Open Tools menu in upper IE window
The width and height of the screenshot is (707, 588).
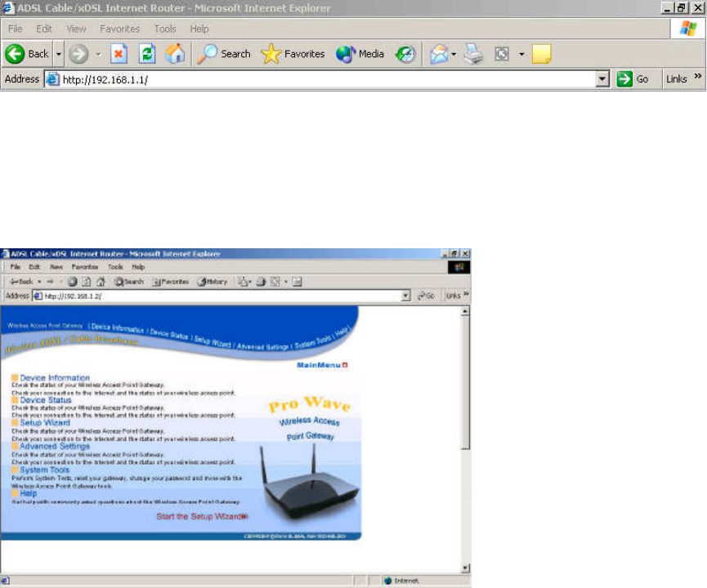(165, 29)
